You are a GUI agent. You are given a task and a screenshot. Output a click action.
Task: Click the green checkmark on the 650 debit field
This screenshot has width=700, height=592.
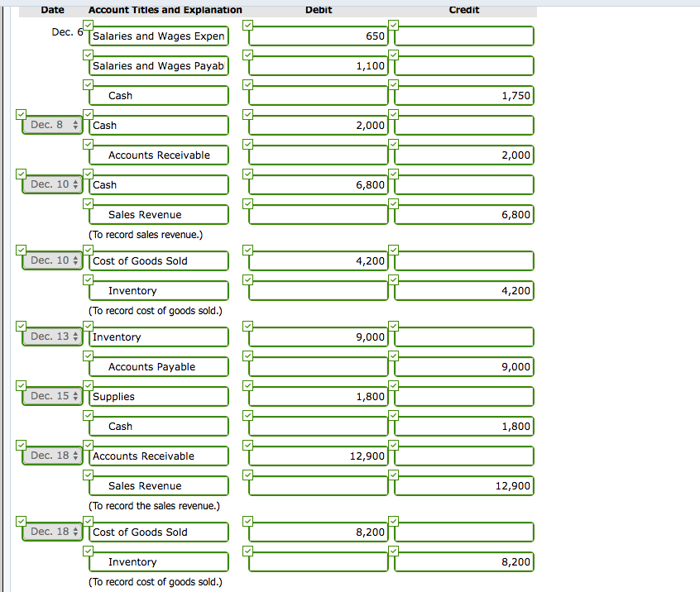(x=247, y=25)
